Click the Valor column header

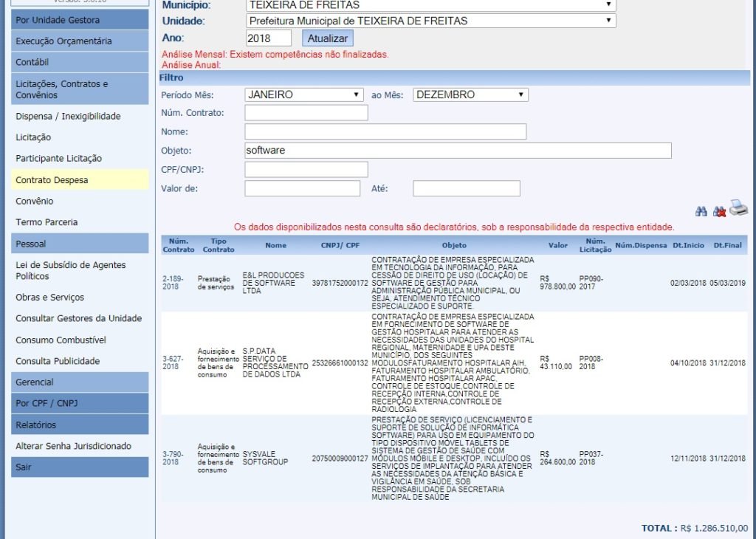pos(558,245)
